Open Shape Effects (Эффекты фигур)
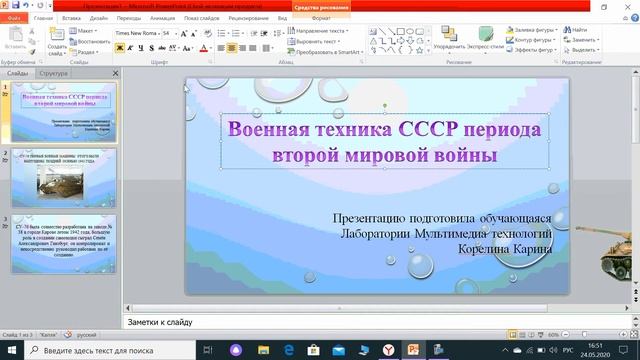The image size is (640, 360). click(x=531, y=50)
